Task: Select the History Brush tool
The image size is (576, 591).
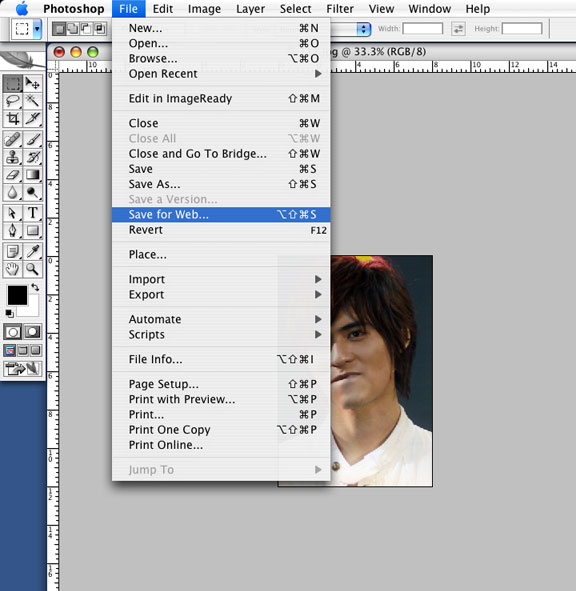Action: tap(33, 157)
